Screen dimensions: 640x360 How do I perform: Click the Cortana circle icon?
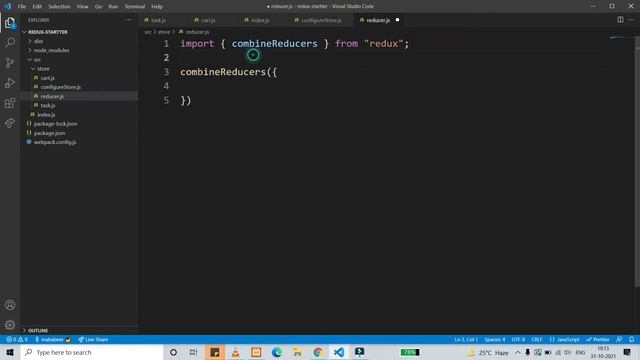click(173, 352)
